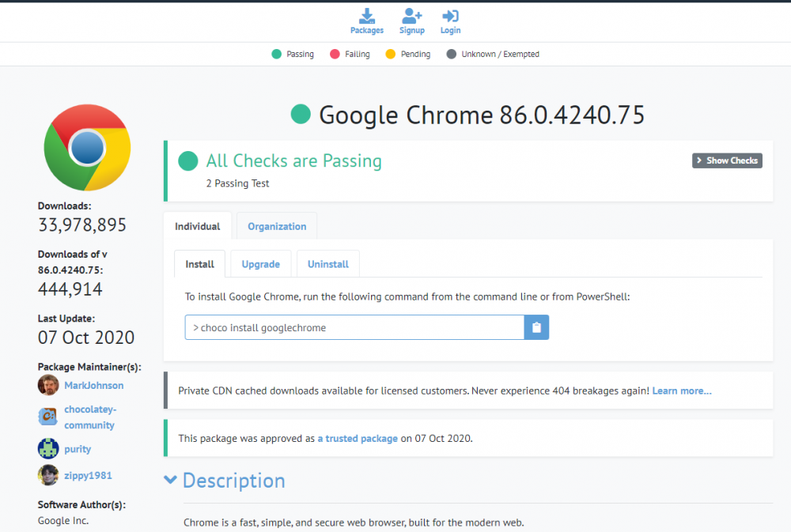This screenshot has width=791, height=532.
Task: Click the Private CDN cached downloads notice text
Action: [x=414, y=391]
